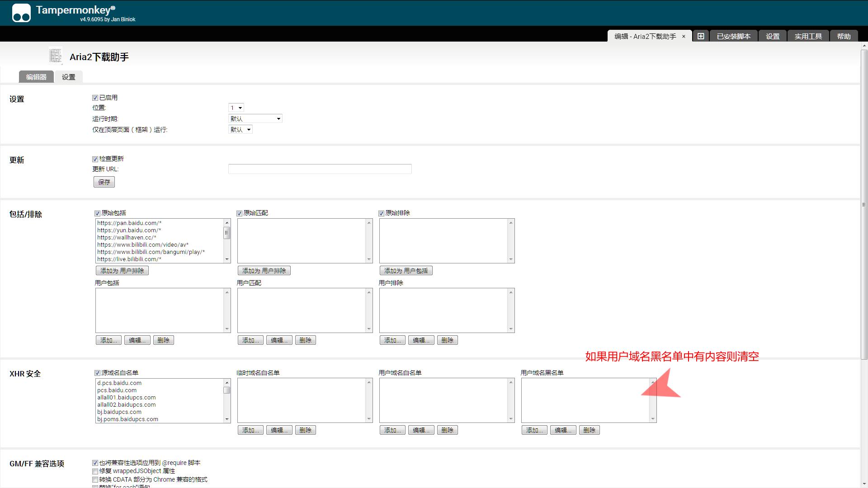Toggle 原始包括 checkbox
Viewport: 868px width, 488px height.
(97, 213)
